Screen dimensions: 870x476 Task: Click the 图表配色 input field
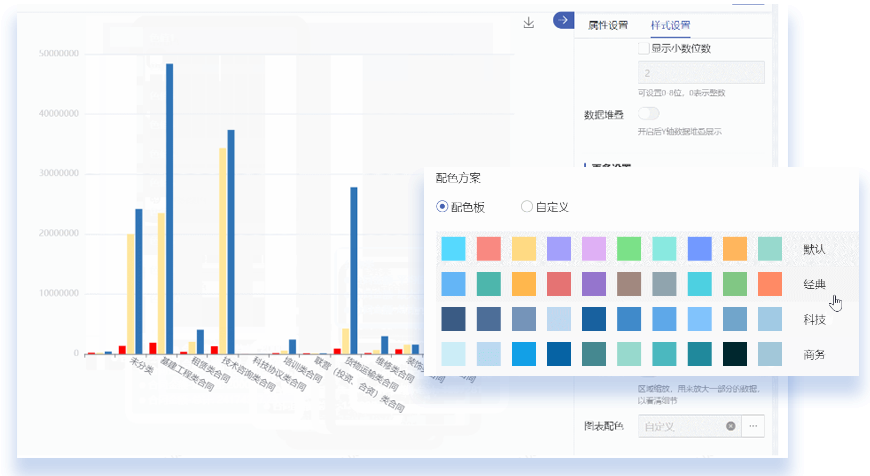(x=689, y=426)
